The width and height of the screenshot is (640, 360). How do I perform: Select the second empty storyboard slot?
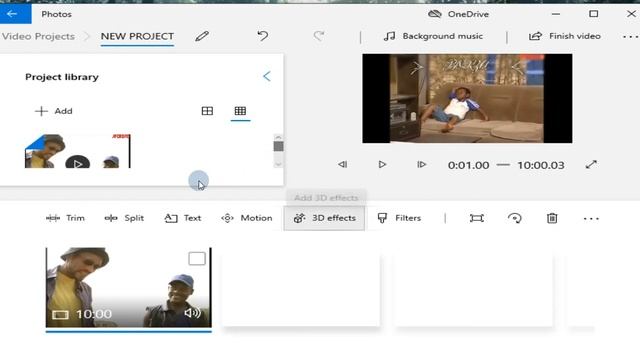473,289
